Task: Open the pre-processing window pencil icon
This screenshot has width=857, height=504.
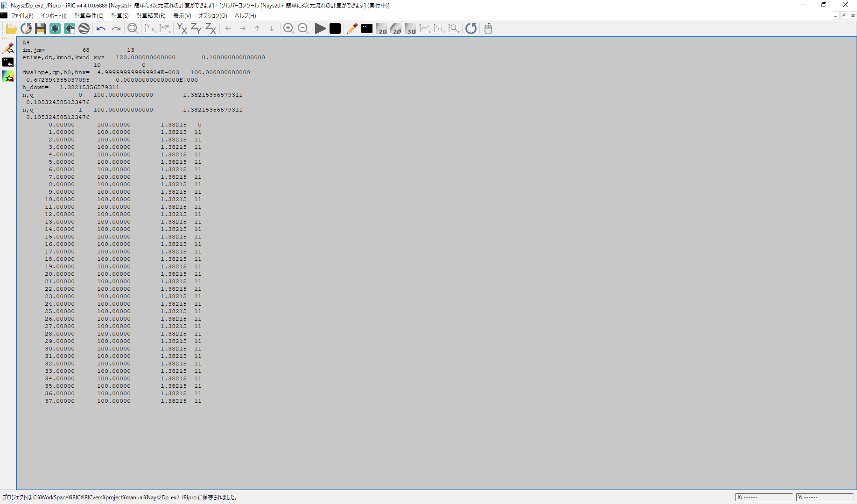Action: [352, 29]
